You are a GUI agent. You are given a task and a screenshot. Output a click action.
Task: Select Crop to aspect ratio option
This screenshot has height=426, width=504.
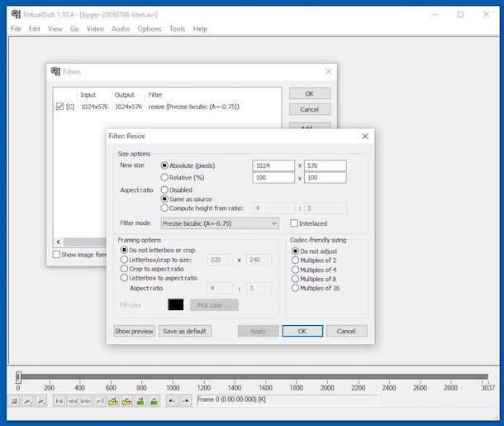click(x=125, y=269)
